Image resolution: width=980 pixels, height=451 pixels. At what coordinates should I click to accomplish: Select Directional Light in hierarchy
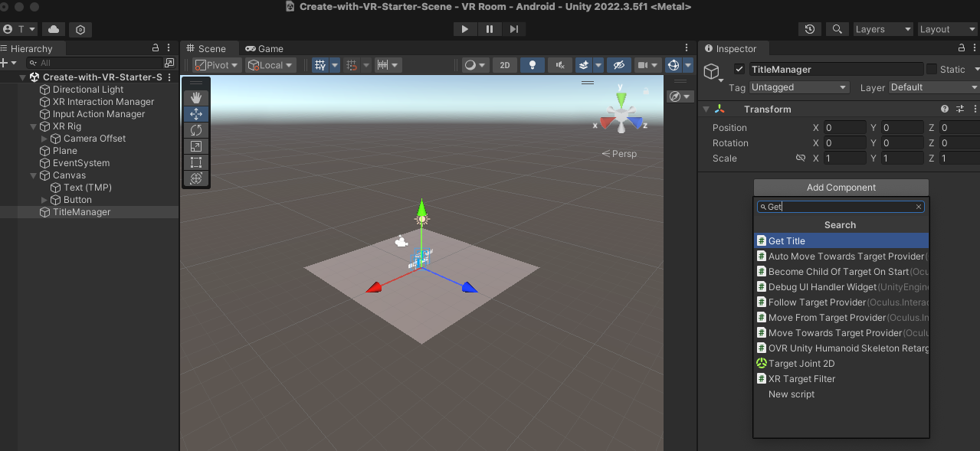click(x=88, y=90)
